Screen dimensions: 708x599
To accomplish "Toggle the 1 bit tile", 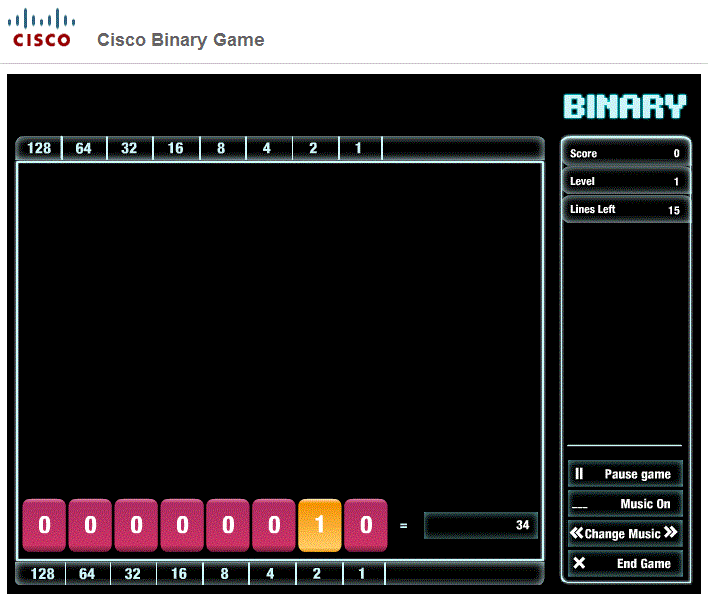I will coord(366,525).
